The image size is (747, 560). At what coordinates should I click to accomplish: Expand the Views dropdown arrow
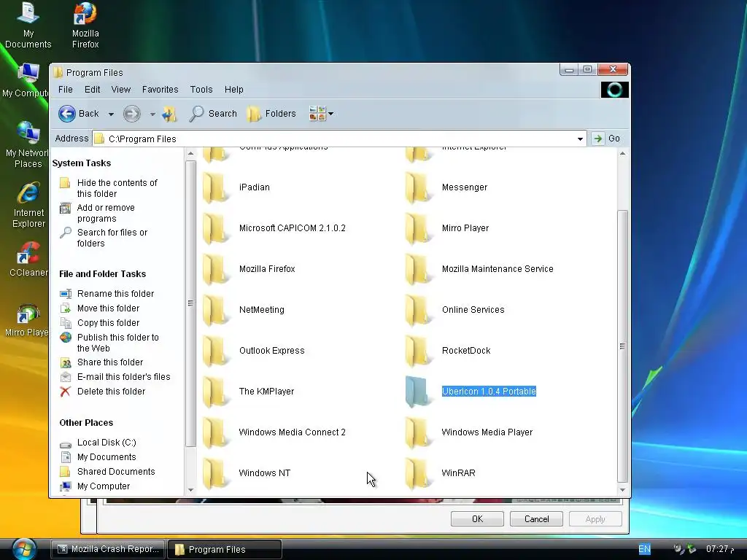[330, 114]
